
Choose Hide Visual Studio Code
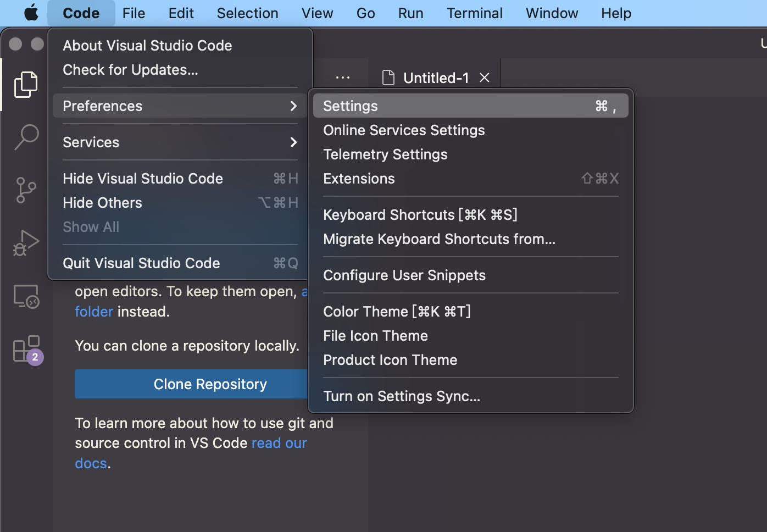(x=180, y=179)
